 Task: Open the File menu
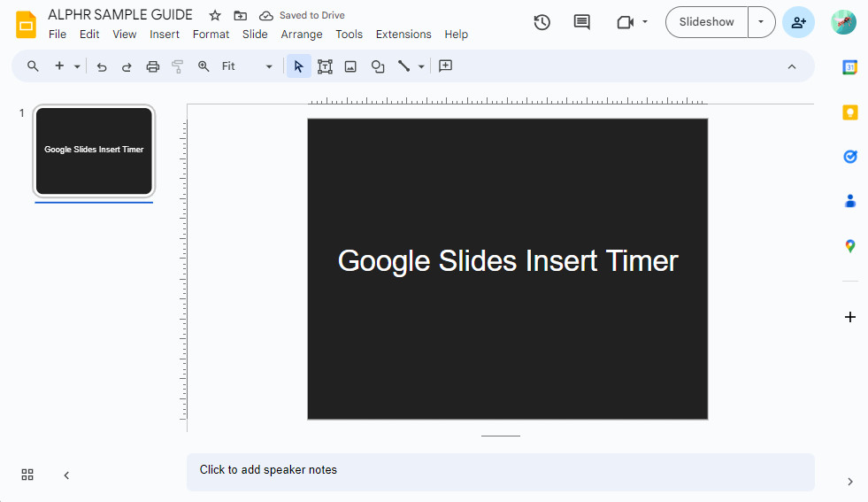[58, 35]
